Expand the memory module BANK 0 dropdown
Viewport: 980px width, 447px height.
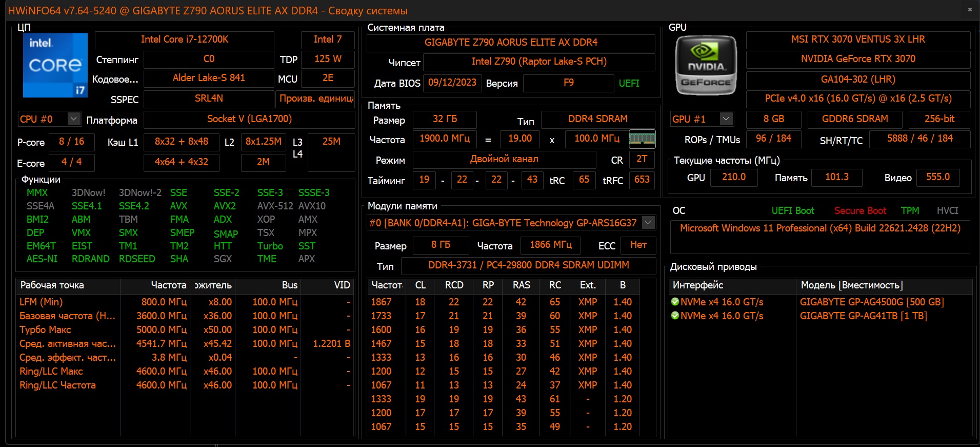648,223
